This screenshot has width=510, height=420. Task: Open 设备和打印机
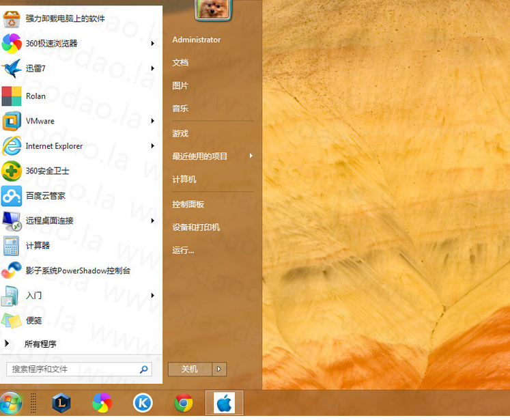click(x=196, y=227)
